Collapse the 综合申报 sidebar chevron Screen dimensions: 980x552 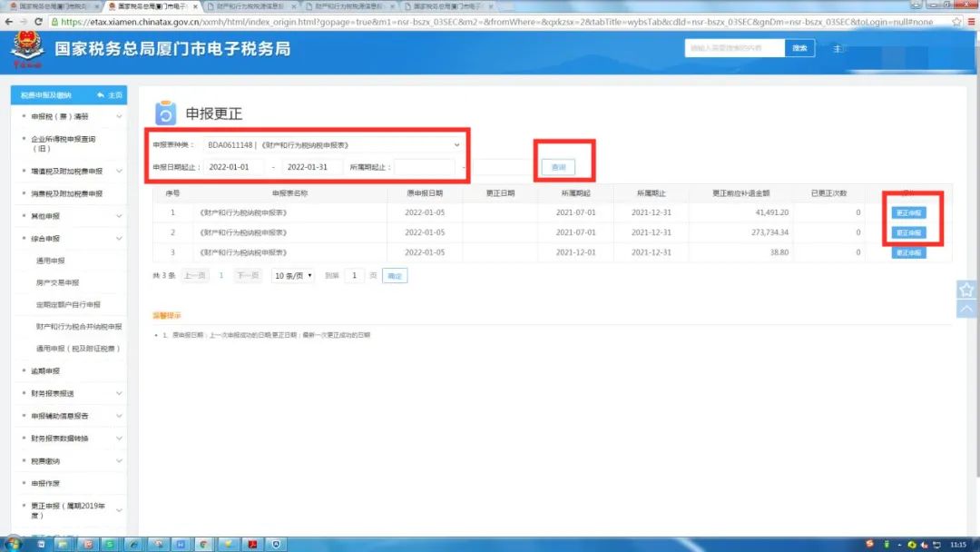119,238
